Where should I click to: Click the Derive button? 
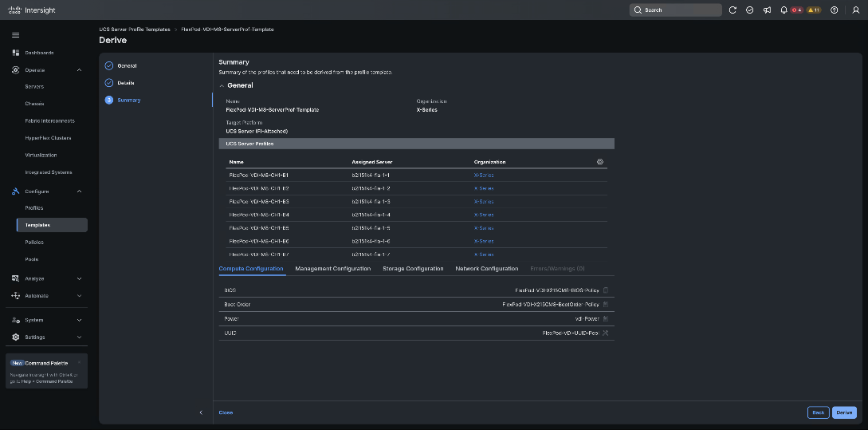(x=844, y=412)
